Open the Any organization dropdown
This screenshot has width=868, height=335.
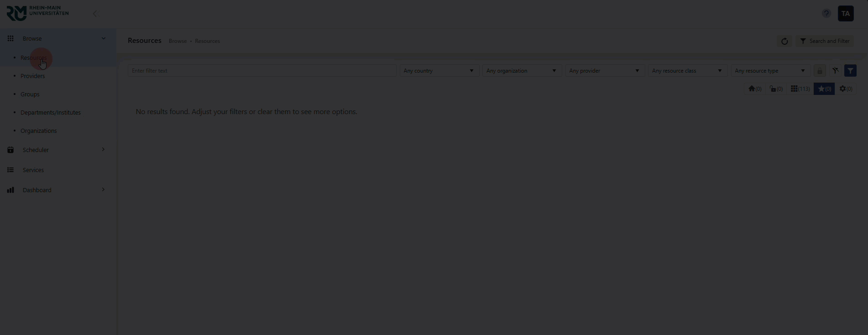[522, 71]
